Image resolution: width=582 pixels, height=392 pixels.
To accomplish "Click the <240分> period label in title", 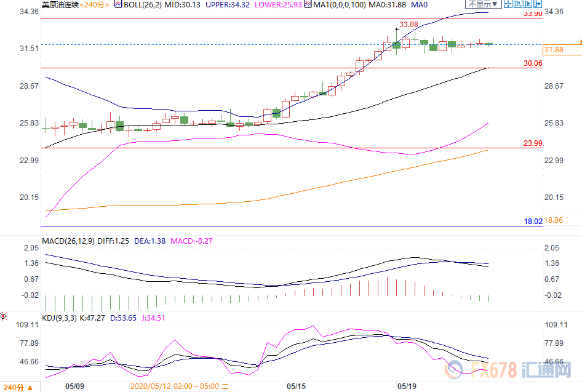I will point(95,5).
